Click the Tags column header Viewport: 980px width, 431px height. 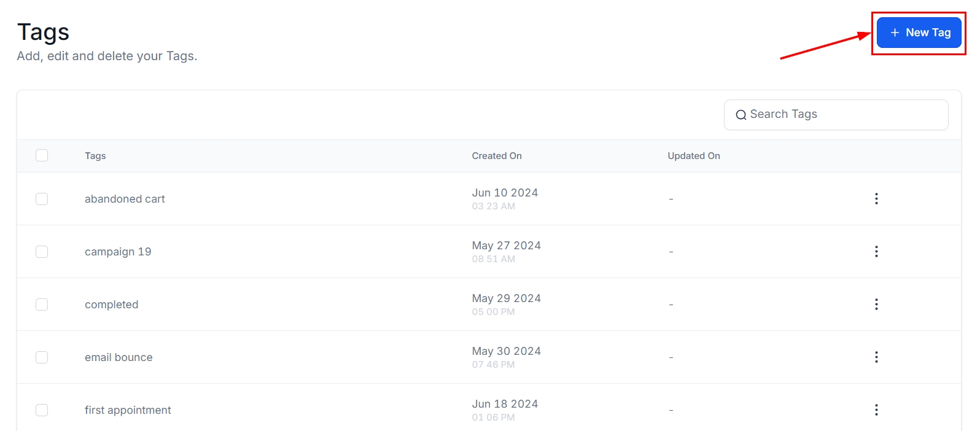click(x=95, y=156)
